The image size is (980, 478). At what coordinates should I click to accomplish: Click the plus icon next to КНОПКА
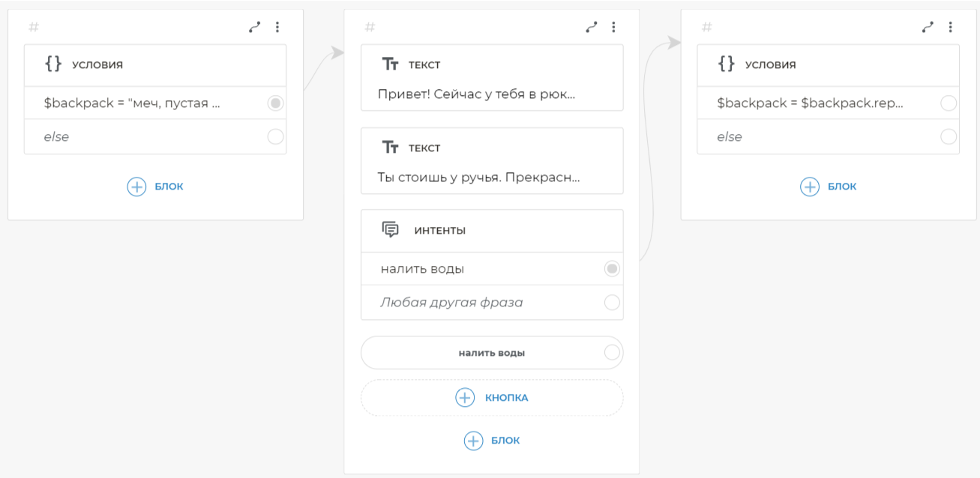(465, 398)
